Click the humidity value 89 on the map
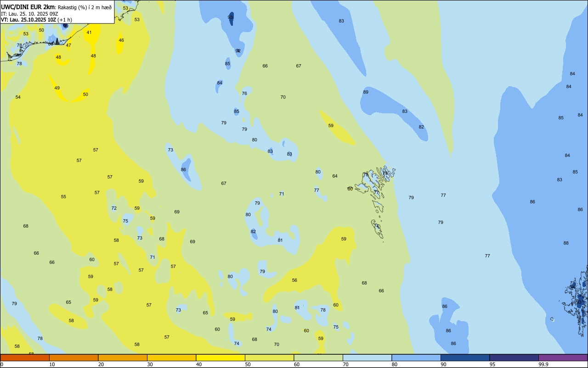The image size is (588, 368). point(366,92)
